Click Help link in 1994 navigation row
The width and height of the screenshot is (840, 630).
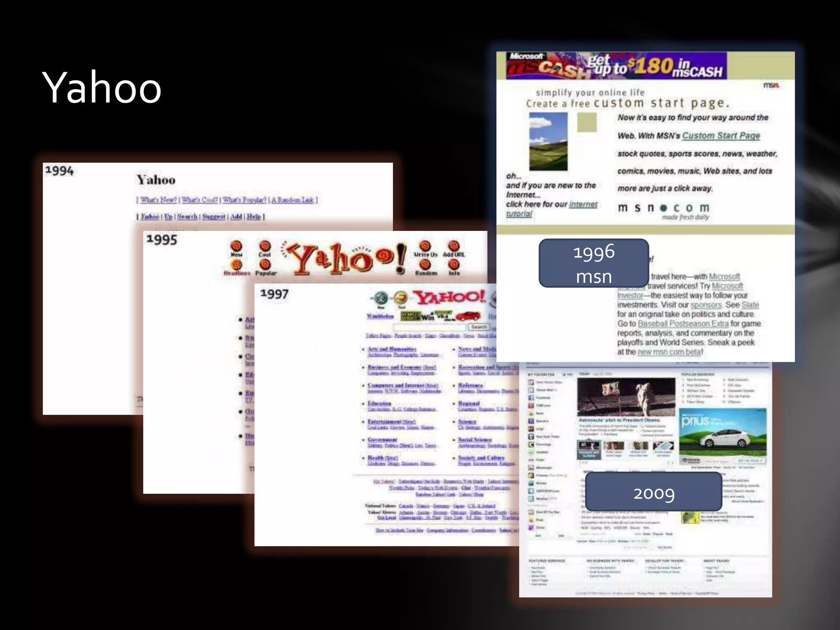click(254, 216)
